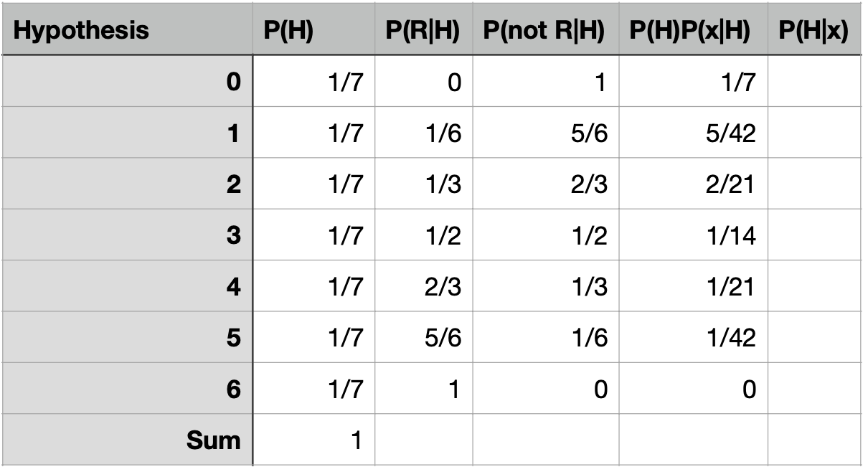Select the cell showing 1/21
The image size is (868, 472).
click(x=693, y=286)
